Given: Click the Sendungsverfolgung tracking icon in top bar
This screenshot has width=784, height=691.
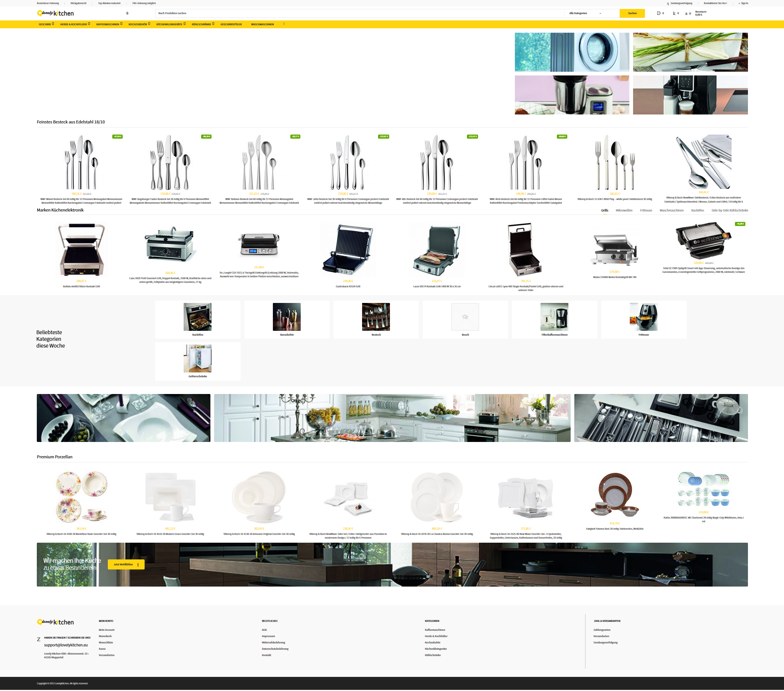Looking at the screenshot, I should [x=668, y=3].
